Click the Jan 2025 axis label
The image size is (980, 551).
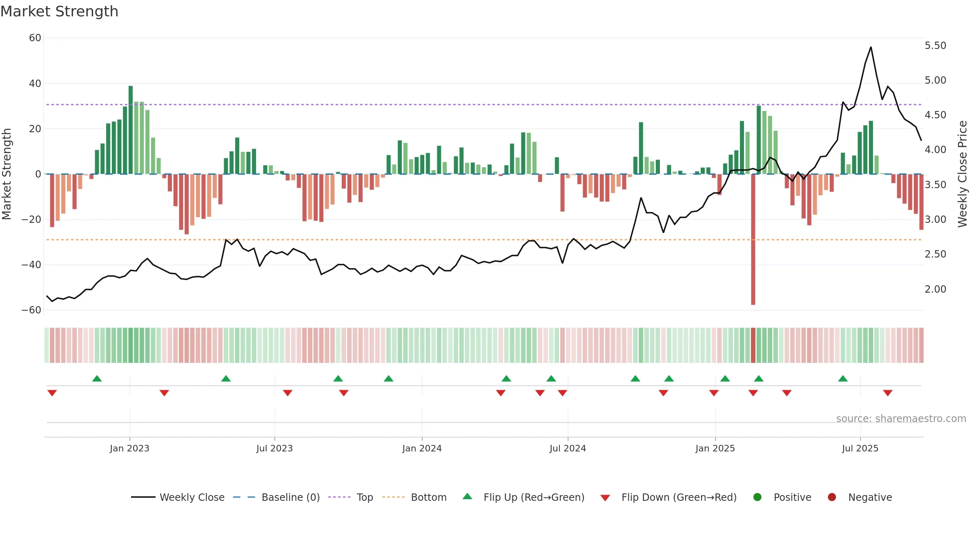coord(715,448)
